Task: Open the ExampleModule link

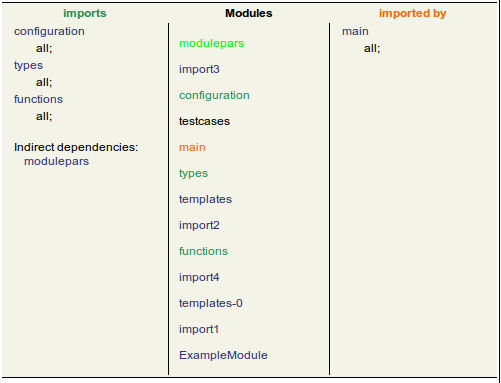Action: click(x=223, y=355)
